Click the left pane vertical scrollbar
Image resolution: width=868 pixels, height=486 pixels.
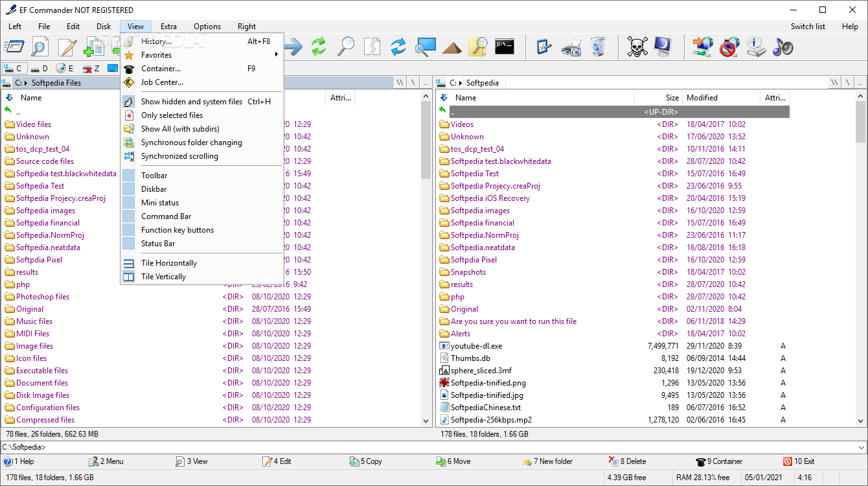tap(426, 259)
